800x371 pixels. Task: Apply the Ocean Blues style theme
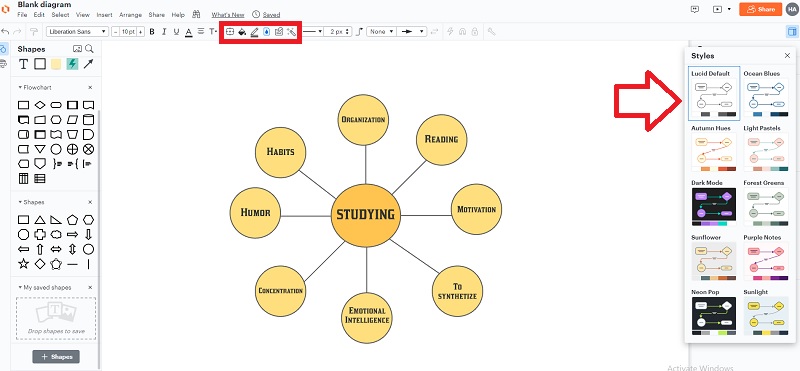click(766, 93)
